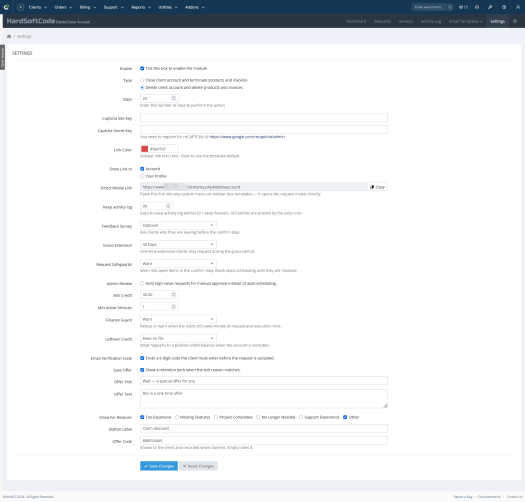Click the help icon beside Settings tab
The width and height of the screenshot is (525, 502).
coord(515,21)
